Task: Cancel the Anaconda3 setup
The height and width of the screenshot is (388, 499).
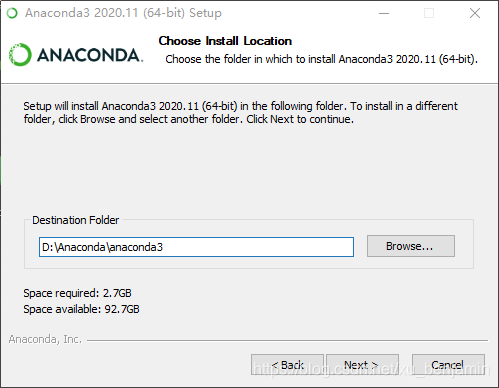Action: 448,365
